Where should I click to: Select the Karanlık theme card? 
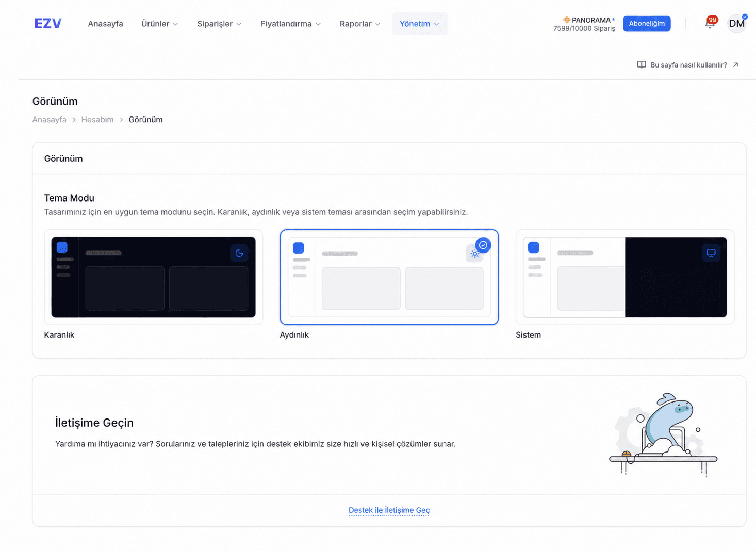tap(153, 277)
